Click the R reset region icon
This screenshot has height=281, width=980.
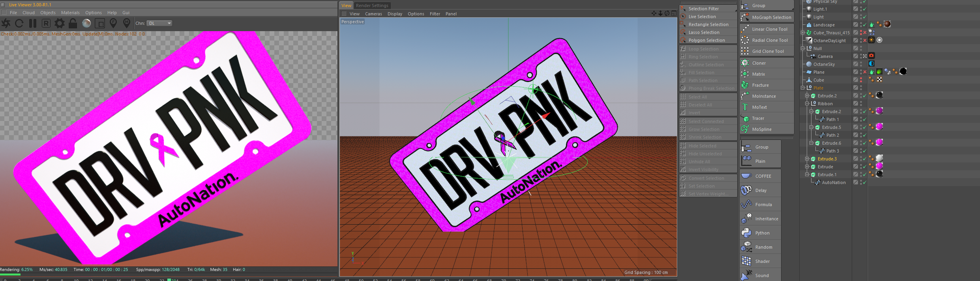point(46,23)
